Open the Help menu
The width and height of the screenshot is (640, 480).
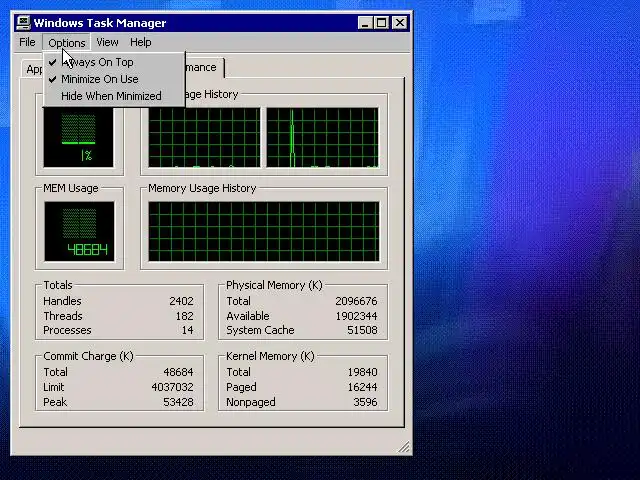click(x=141, y=42)
